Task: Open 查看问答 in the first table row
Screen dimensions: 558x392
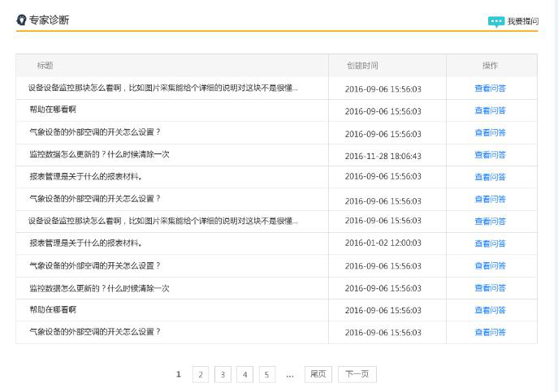Action: pyautogui.click(x=490, y=88)
